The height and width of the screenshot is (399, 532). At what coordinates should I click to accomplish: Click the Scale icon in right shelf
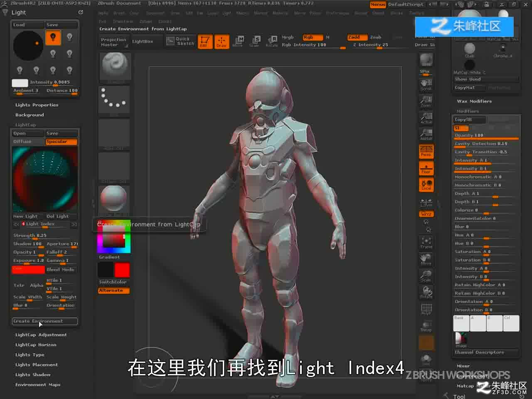pyautogui.click(x=426, y=276)
